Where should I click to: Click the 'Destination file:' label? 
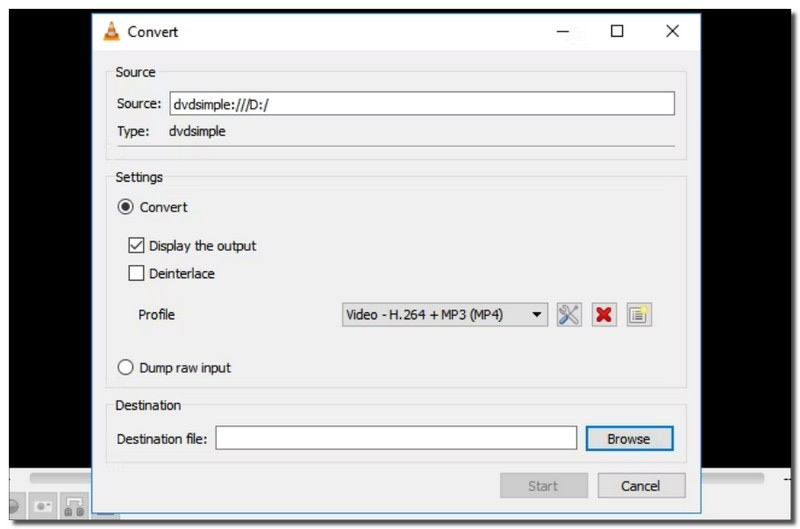click(x=162, y=439)
